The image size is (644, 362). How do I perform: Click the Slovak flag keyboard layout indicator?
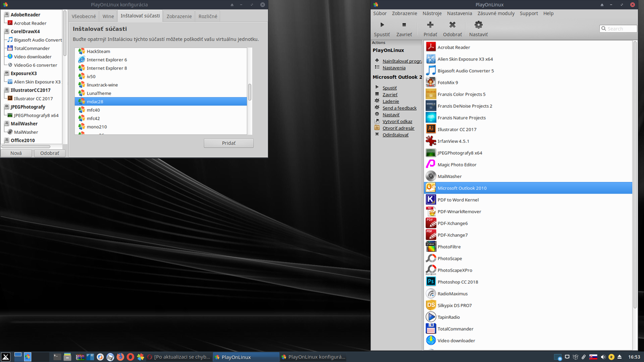[593, 357]
